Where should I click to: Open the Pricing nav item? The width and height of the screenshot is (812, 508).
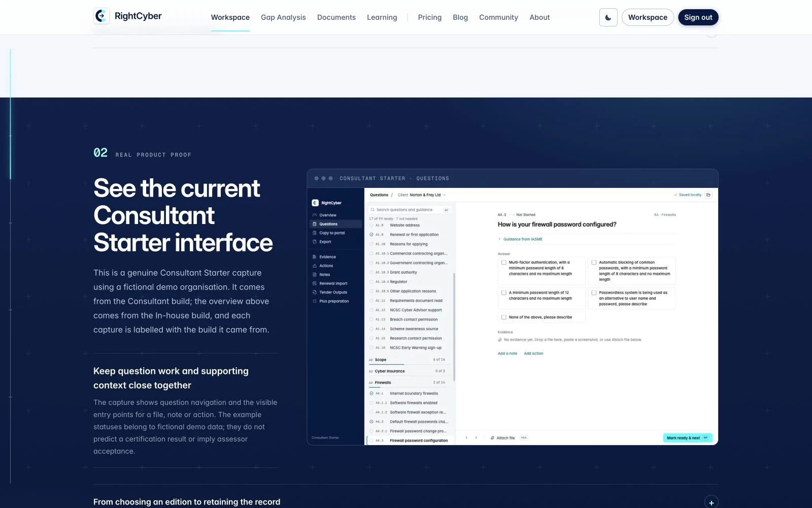(x=430, y=17)
